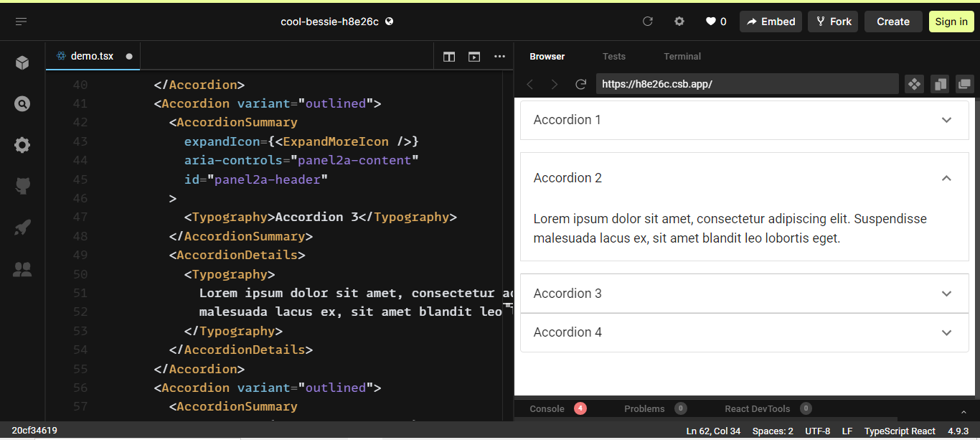Click the Create button

pyautogui.click(x=893, y=22)
